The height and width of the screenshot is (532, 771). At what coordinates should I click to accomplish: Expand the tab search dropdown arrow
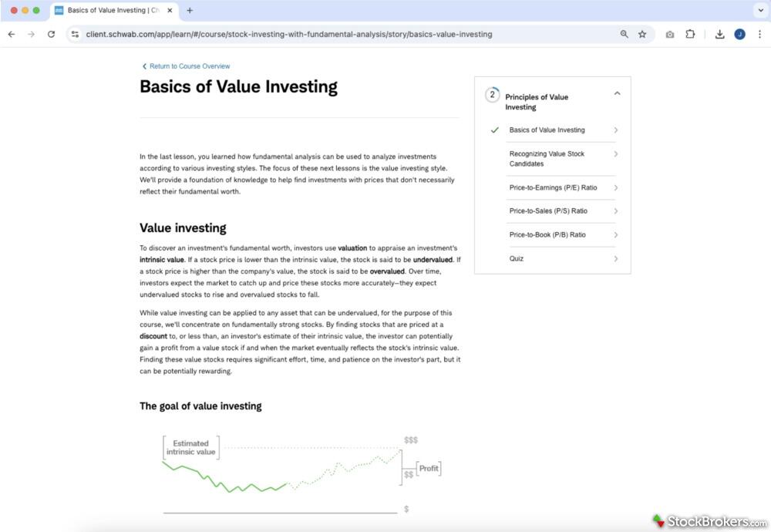[759, 11]
